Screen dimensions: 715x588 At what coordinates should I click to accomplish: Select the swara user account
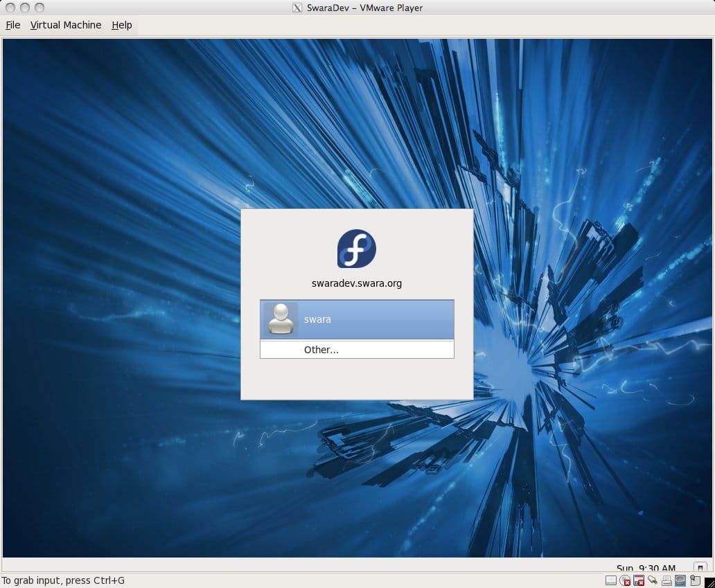[357, 319]
